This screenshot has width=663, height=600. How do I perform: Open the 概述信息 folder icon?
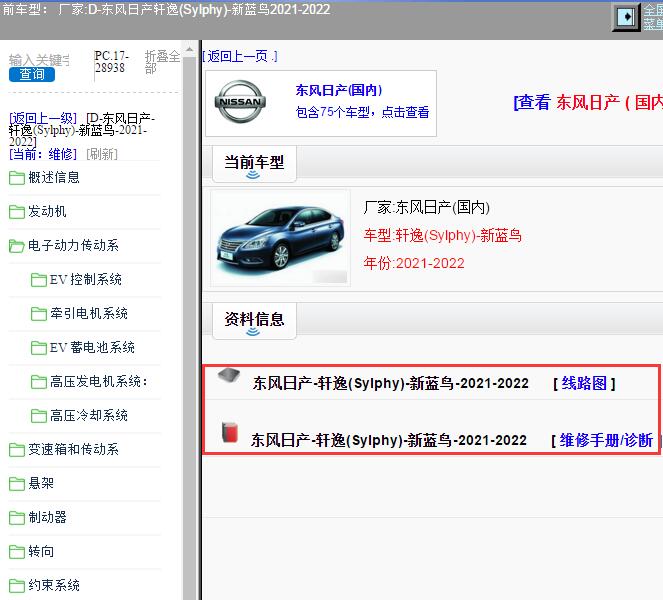(x=17, y=178)
